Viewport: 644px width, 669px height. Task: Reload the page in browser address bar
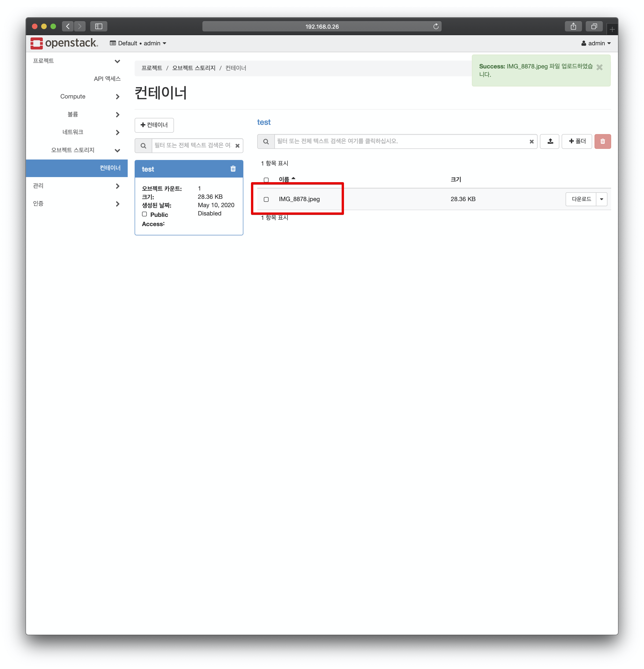click(x=436, y=27)
